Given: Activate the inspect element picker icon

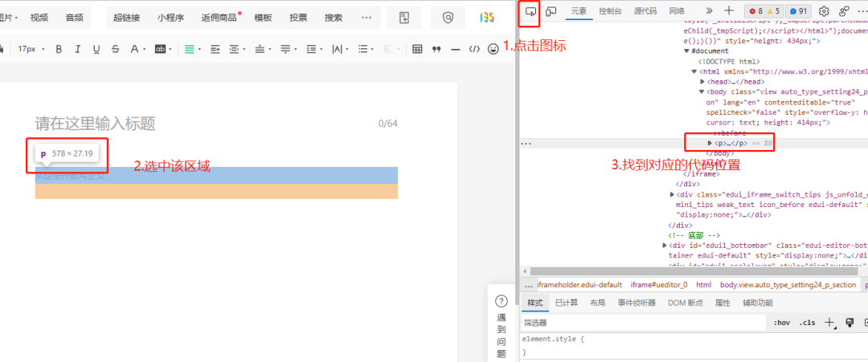Looking at the screenshot, I should coord(531,11).
